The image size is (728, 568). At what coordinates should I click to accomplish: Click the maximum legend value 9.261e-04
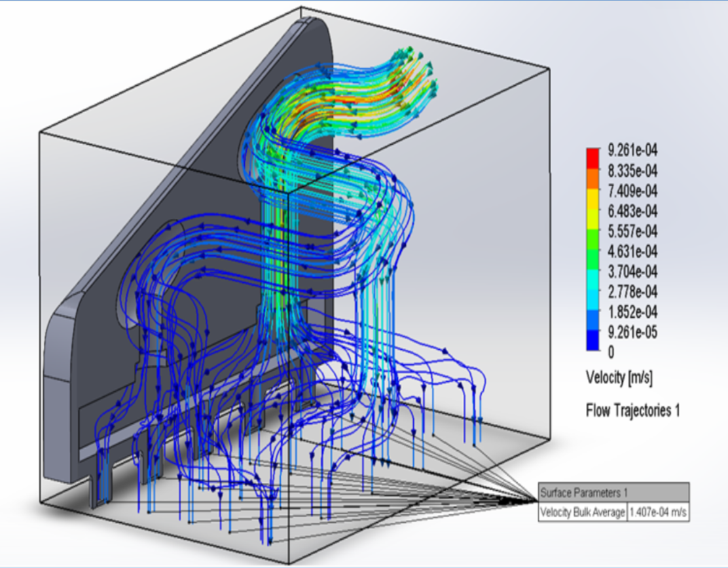[x=632, y=151]
